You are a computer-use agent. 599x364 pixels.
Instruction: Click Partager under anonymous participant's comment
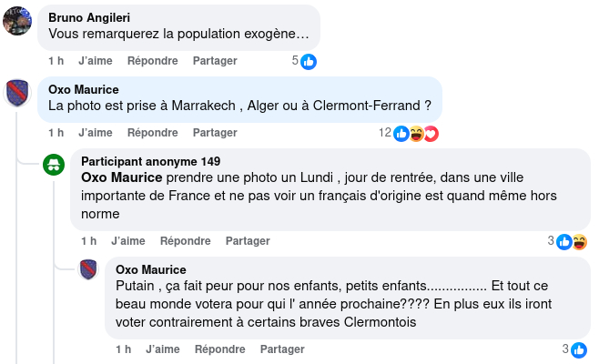pyautogui.click(x=248, y=241)
